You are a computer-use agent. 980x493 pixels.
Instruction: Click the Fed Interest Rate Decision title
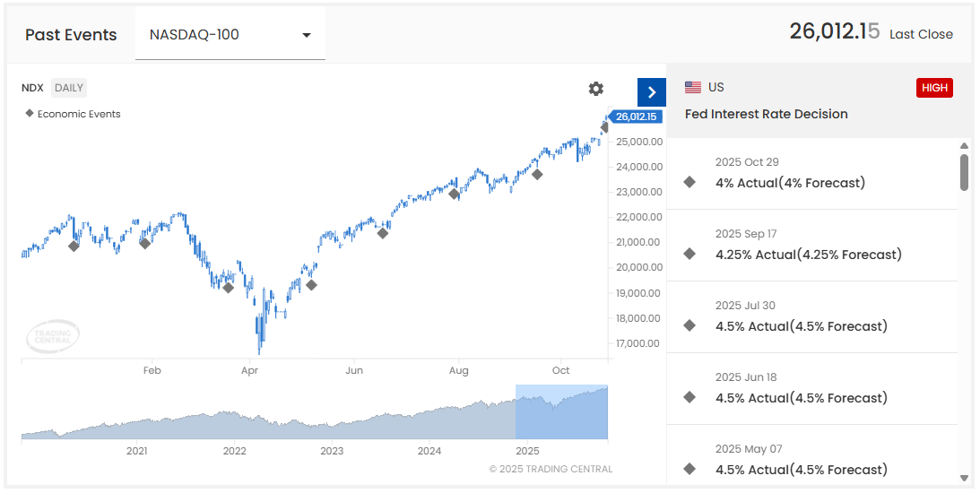(x=767, y=115)
